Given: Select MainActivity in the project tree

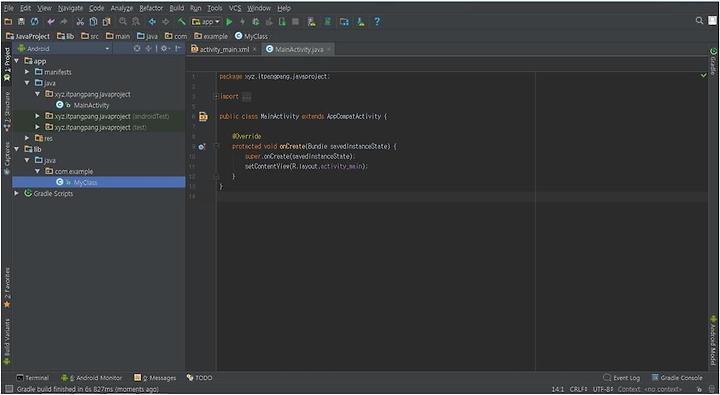Looking at the screenshot, I should coord(91,105).
